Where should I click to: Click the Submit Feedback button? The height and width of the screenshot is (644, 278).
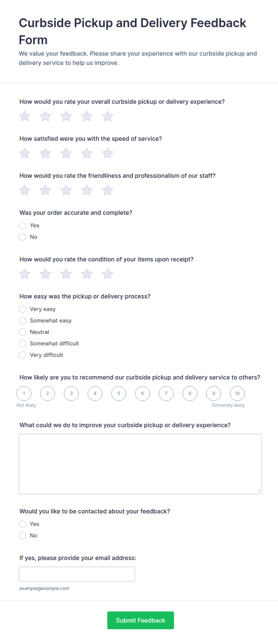[140, 620]
